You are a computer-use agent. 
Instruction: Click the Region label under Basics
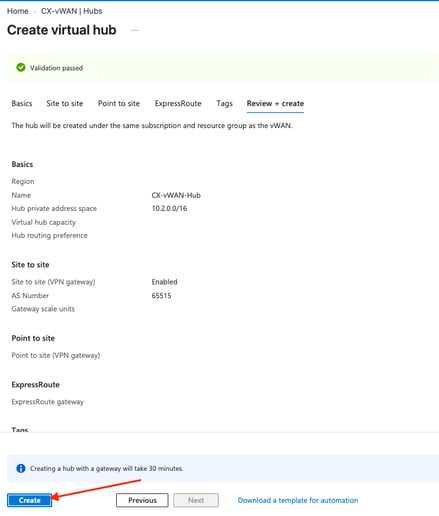coord(23,181)
